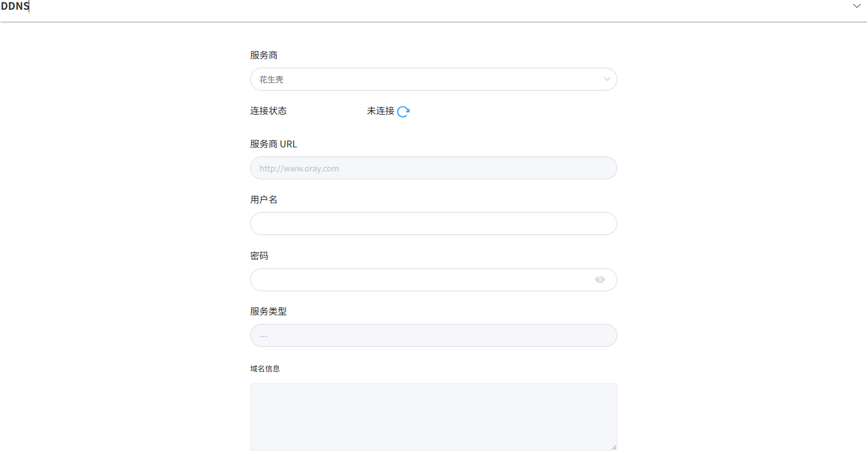
Task: Click the DDNS title label
Action: (x=15, y=6)
